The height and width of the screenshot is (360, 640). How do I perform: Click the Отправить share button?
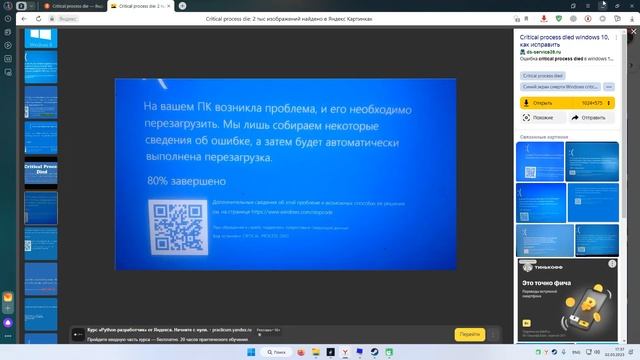591,118
